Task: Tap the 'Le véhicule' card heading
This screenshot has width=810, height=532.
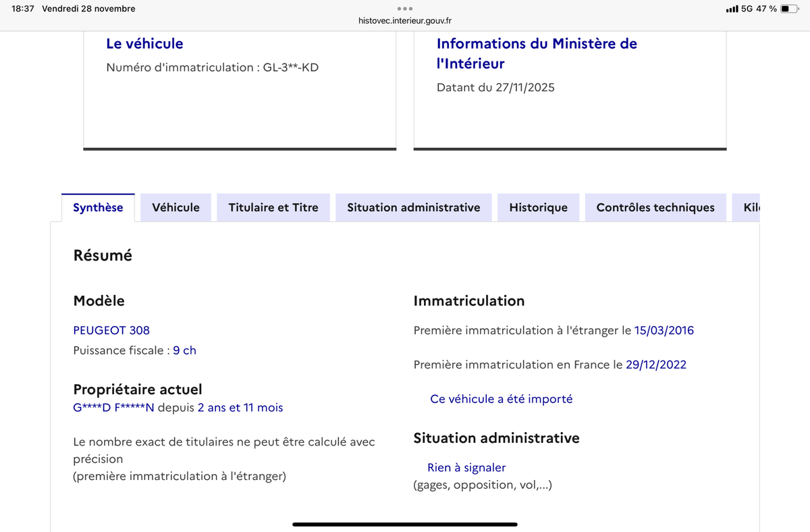Action: pyautogui.click(x=144, y=44)
